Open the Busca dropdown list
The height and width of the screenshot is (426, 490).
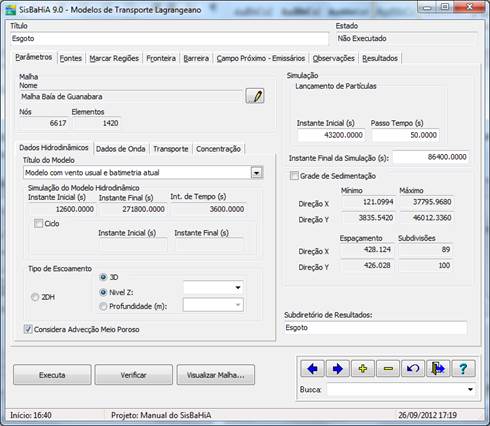point(470,389)
